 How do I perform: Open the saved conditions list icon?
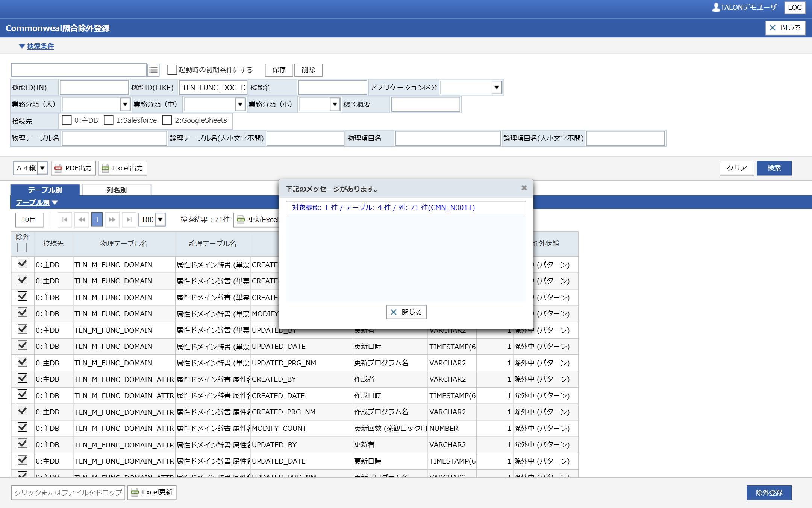point(153,70)
